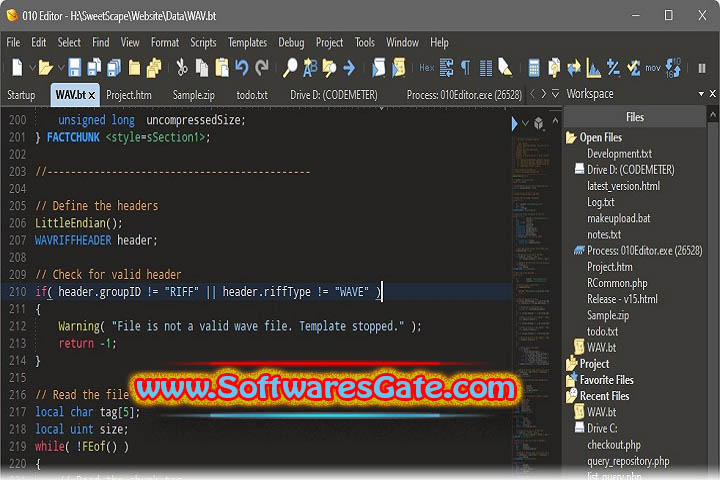Open the Tools menu
The height and width of the screenshot is (480, 720).
(x=365, y=43)
